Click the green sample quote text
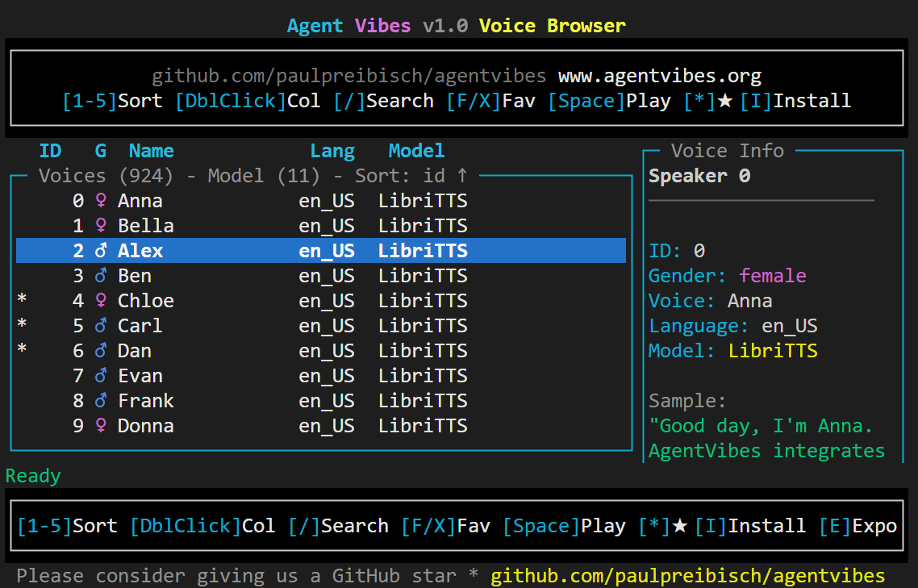Viewport: 918px width, 588px height. tap(767, 438)
